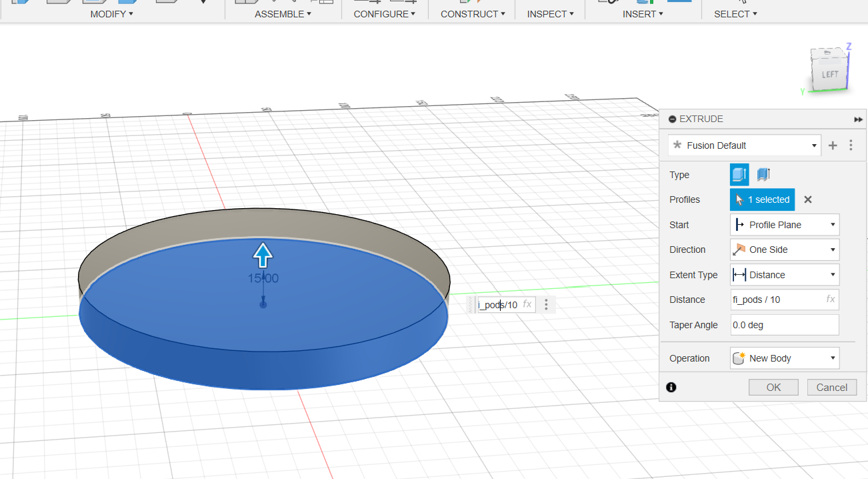Image resolution: width=868 pixels, height=479 pixels.
Task: Open the CONSTRUCT toolbar menu
Action: 473,14
